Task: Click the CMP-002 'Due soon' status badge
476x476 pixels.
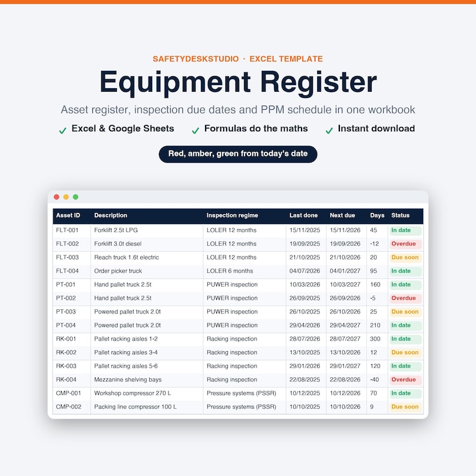Action: [406, 407]
